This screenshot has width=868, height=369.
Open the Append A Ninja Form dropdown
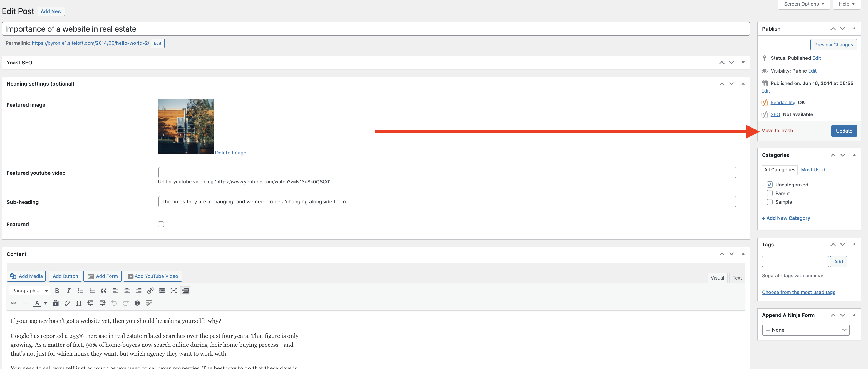tap(806, 330)
